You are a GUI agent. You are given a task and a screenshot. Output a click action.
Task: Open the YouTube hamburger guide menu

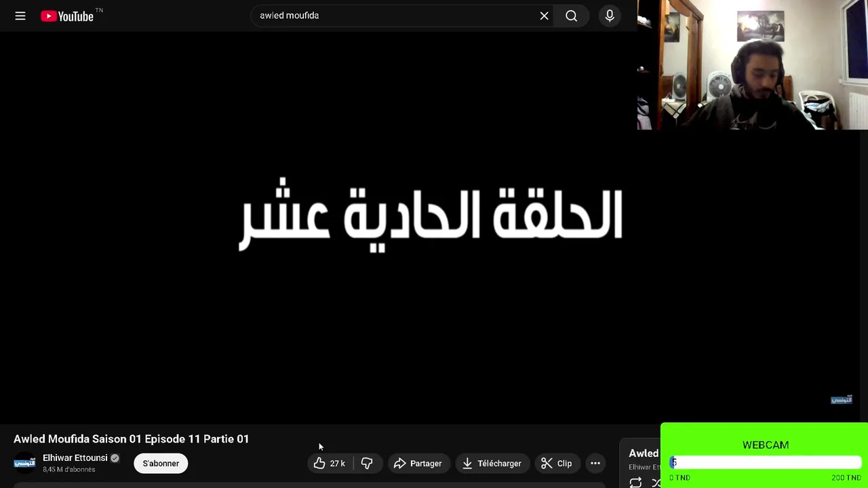pyautogui.click(x=20, y=16)
